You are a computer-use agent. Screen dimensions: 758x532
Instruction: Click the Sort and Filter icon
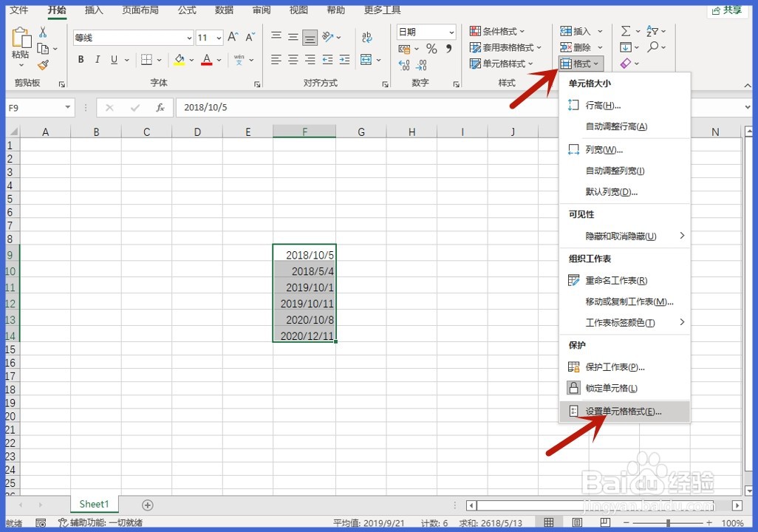(x=652, y=32)
